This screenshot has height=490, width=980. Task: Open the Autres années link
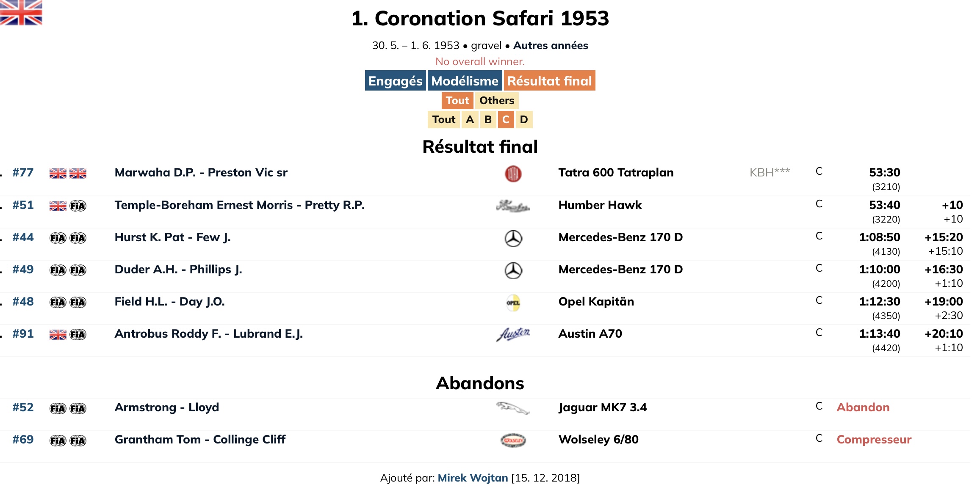click(550, 46)
